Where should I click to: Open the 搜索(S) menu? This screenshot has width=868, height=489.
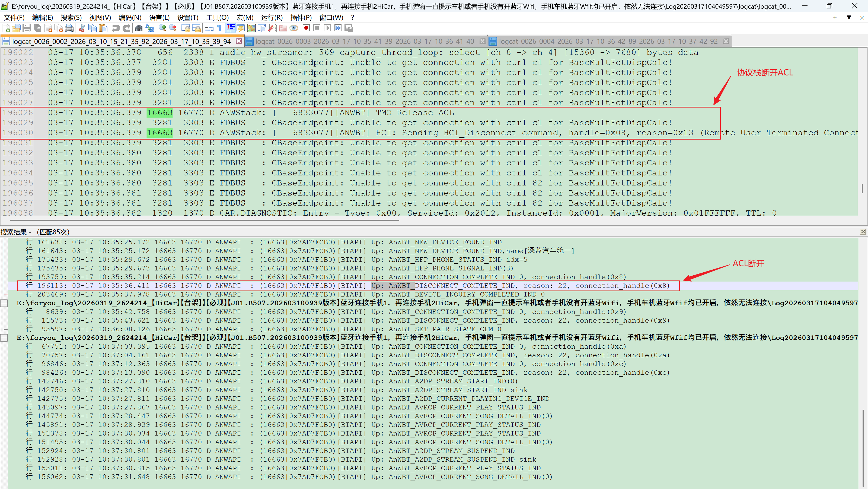coord(71,18)
